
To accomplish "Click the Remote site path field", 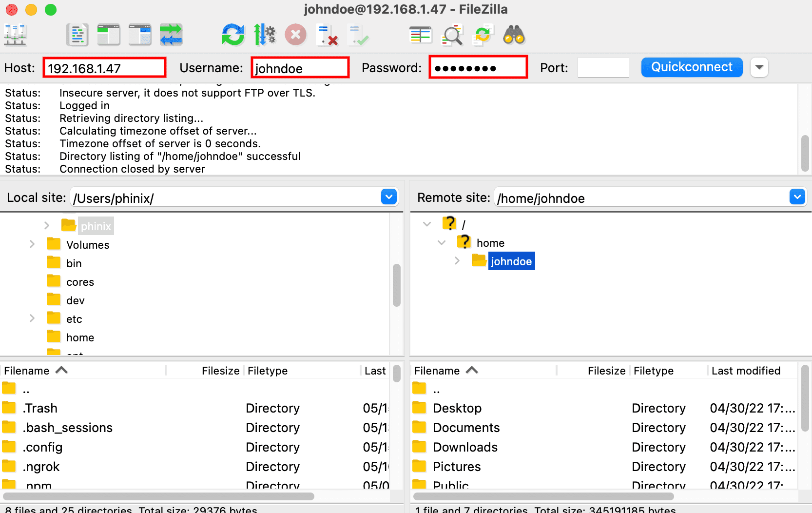I will (641, 197).
